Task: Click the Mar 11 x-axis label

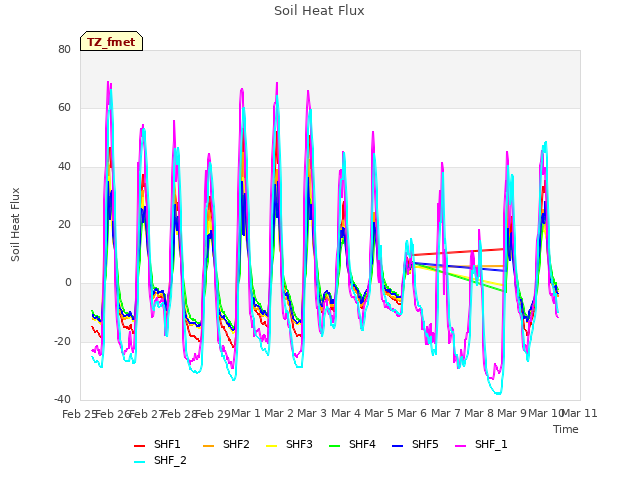Action: (x=580, y=413)
